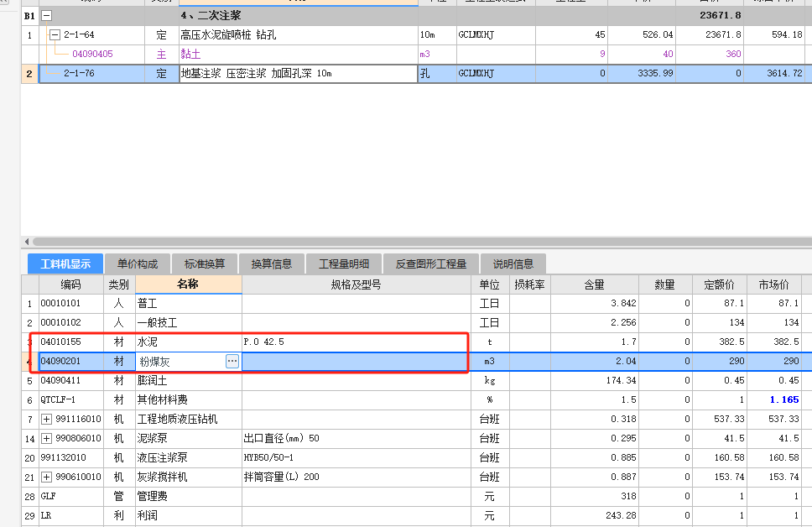The width and height of the screenshot is (812, 527).
Task: Select the 利润 row name
Action: tap(189, 515)
